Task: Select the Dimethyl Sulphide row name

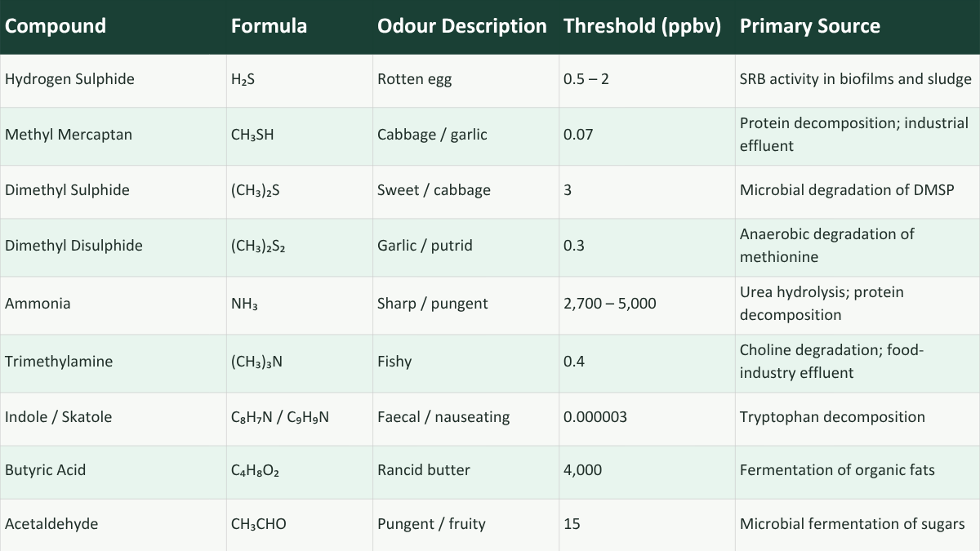Action: pyautogui.click(x=67, y=190)
